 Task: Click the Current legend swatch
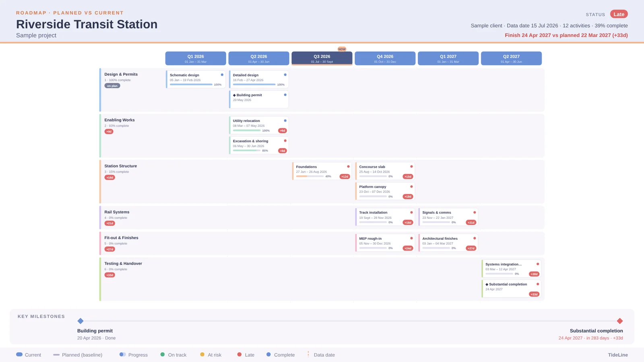click(19, 354)
